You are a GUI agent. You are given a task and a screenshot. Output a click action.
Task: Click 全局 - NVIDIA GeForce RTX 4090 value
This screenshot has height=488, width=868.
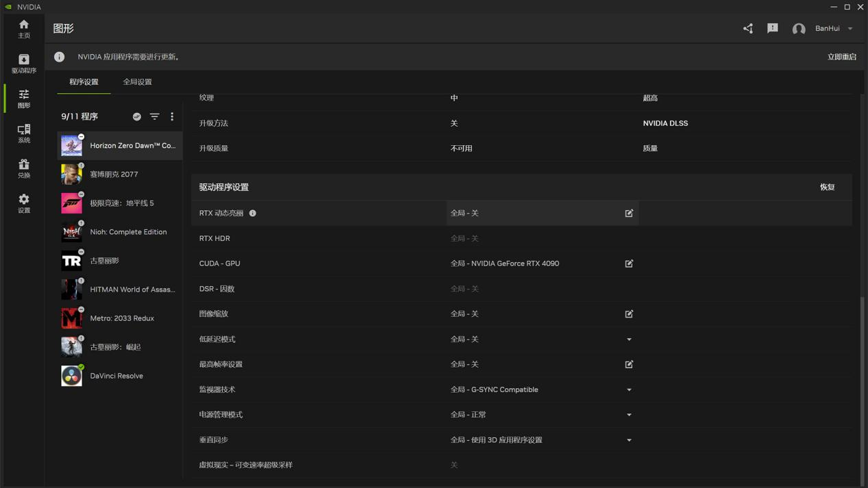[505, 264]
